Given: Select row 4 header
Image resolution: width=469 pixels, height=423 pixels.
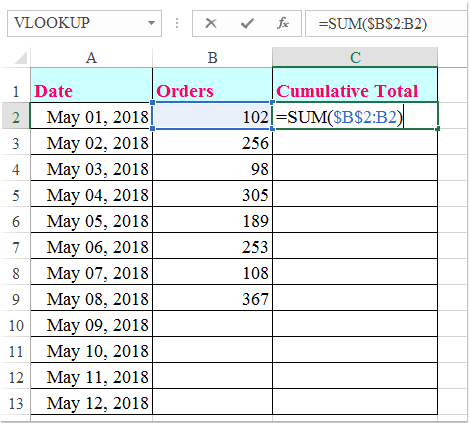Looking at the screenshot, I should [16, 168].
